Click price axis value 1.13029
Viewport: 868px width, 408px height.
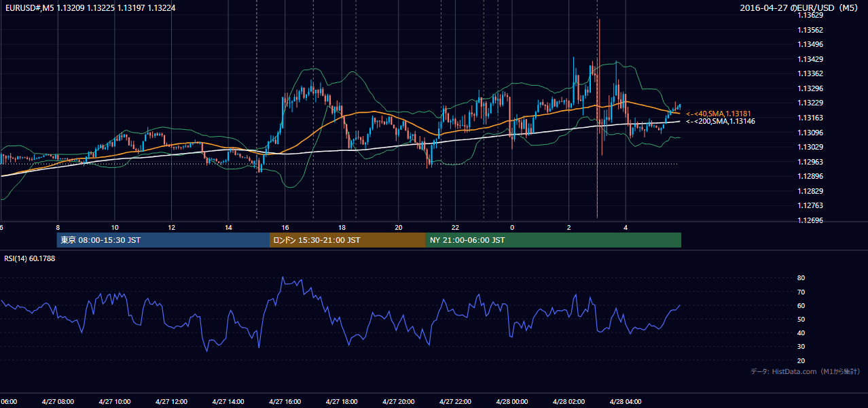click(x=810, y=147)
